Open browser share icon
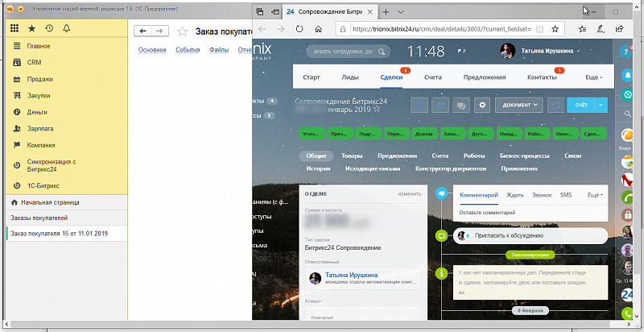 [620, 29]
